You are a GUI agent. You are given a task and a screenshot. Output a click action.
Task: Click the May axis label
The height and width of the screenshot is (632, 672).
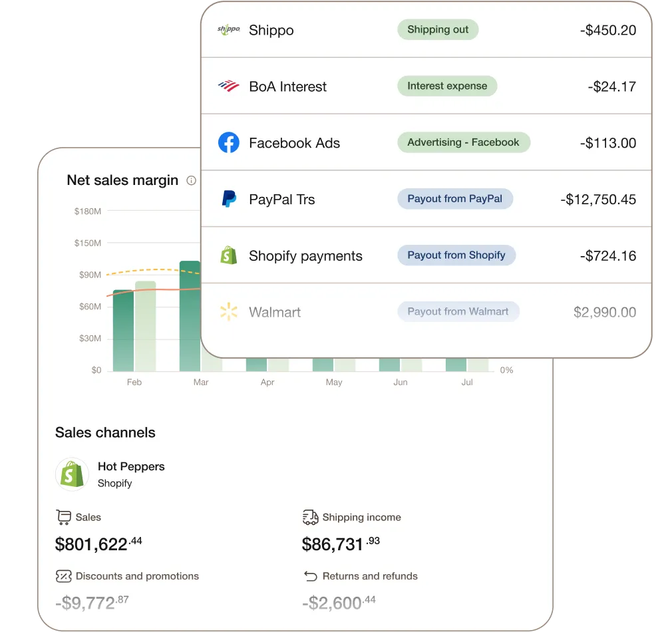tap(334, 383)
